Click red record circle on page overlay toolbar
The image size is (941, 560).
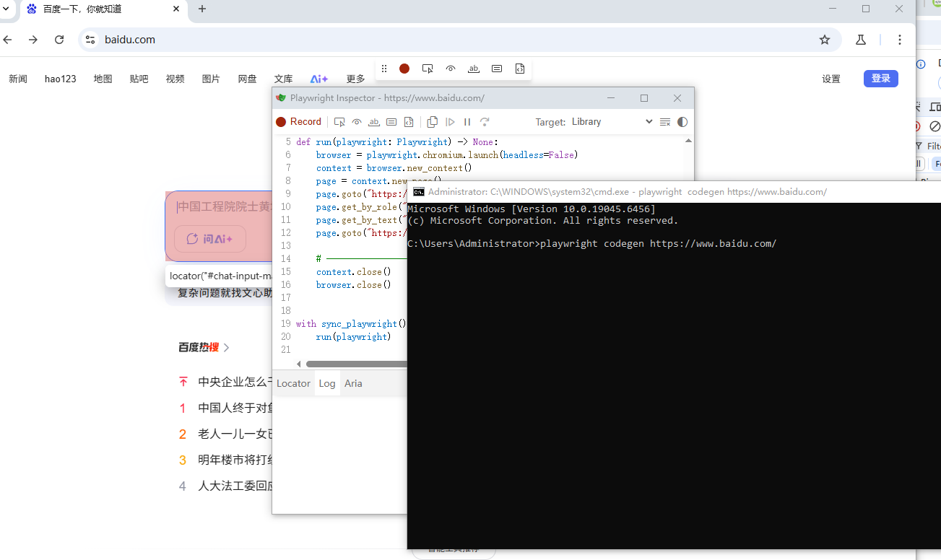pyautogui.click(x=404, y=69)
